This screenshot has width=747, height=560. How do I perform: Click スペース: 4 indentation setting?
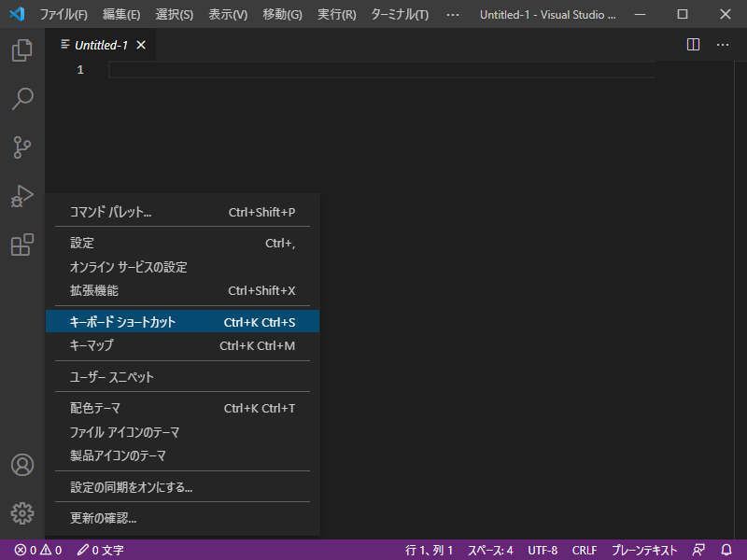click(x=490, y=550)
